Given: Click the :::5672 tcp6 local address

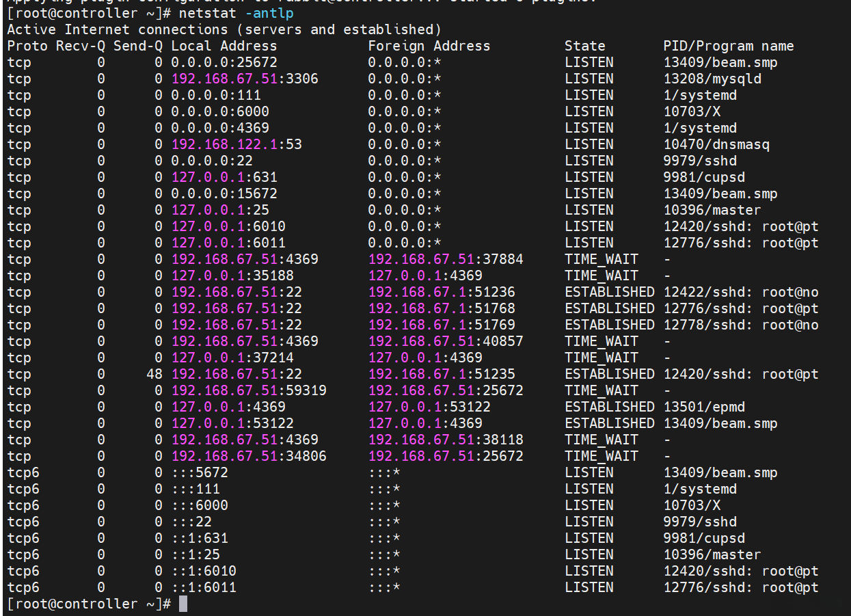Looking at the screenshot, I should click(x=200, y=473).
